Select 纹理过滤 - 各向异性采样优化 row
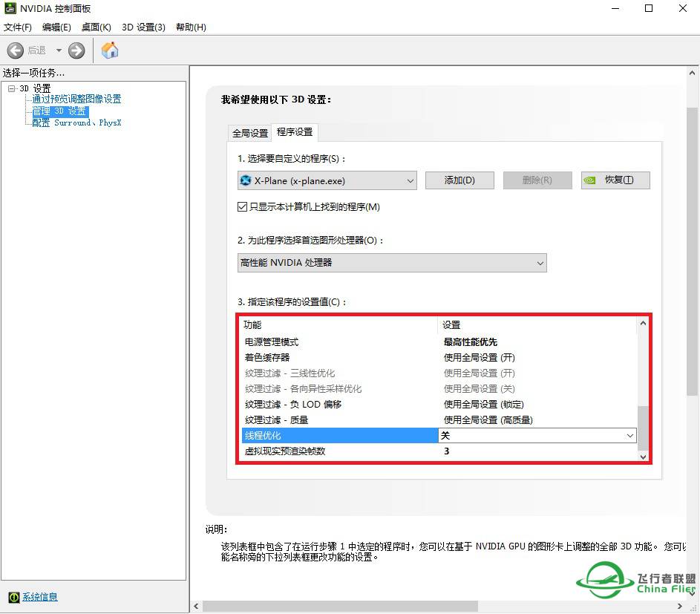This screenshot has width=700, height=614. 439,389
